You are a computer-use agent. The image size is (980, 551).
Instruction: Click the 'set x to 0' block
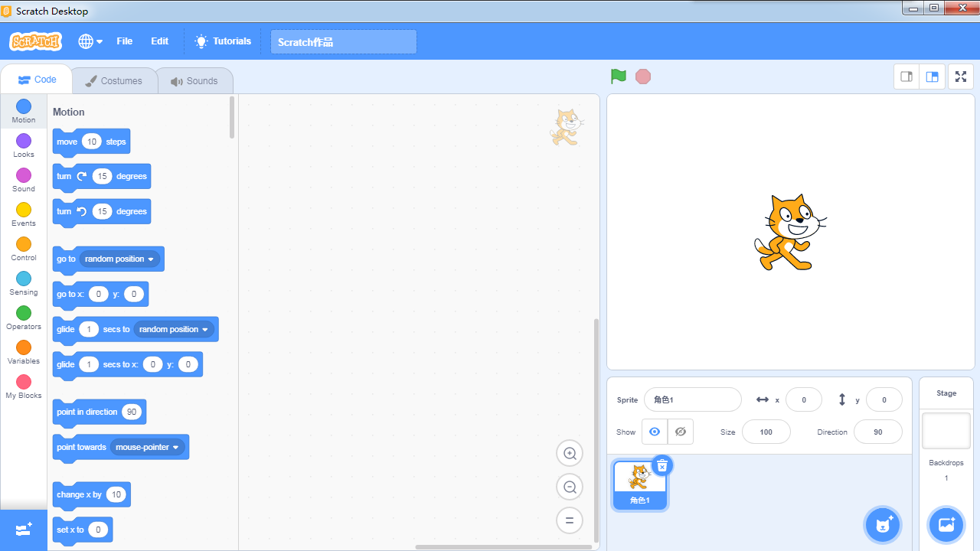[x=82, y=530]
